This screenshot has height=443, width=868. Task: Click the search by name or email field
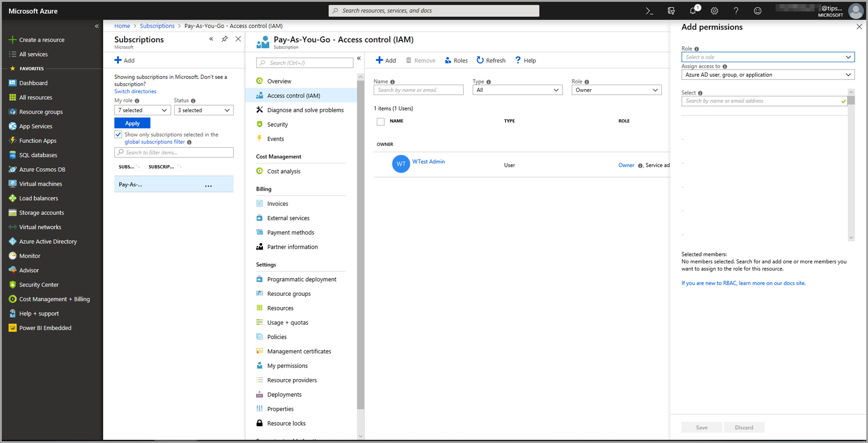pyautogui.click(x=418, y=90)
